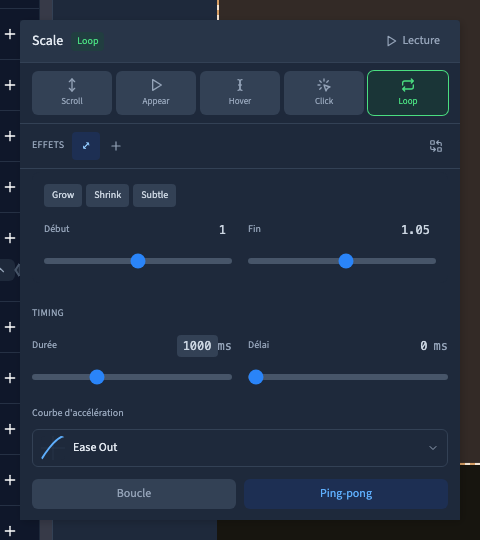Click the plus icon left of the Ease Out dropdown
The image size is (480, 540).
tap(10, 429)
